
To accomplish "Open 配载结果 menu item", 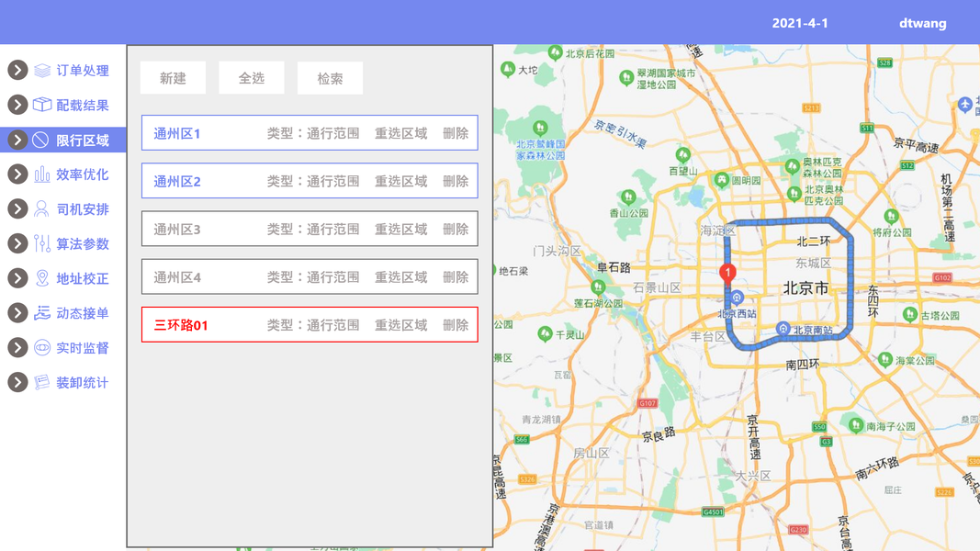I will coord(83,105).
